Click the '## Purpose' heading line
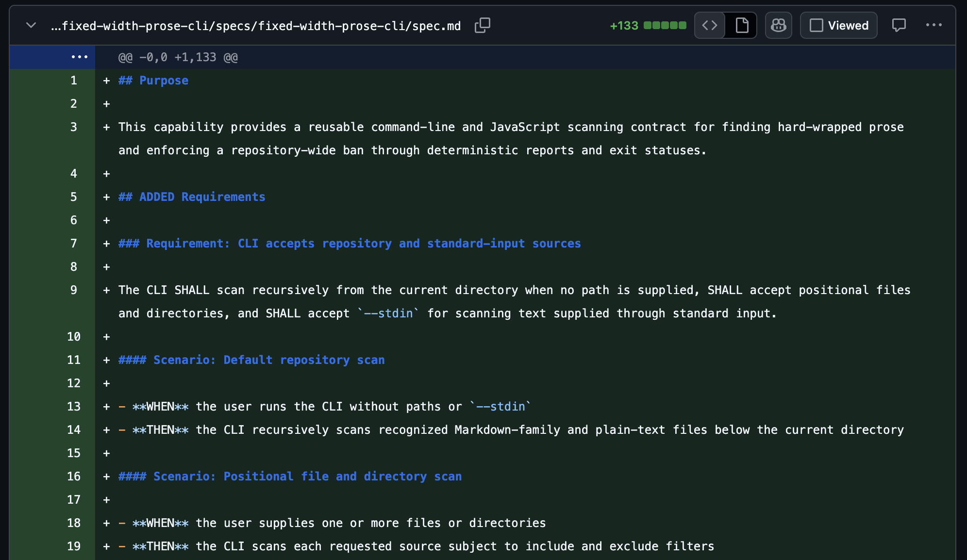Viewport: 967px width, 560px height. (x=153, y=81)
